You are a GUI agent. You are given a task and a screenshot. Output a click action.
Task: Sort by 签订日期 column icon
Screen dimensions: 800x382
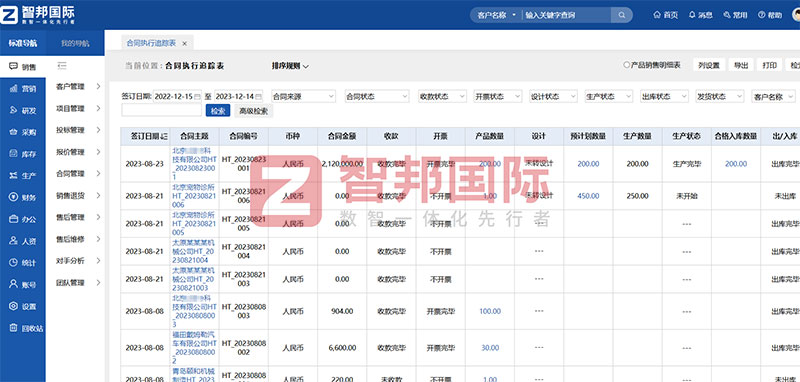tap(164, 136)
